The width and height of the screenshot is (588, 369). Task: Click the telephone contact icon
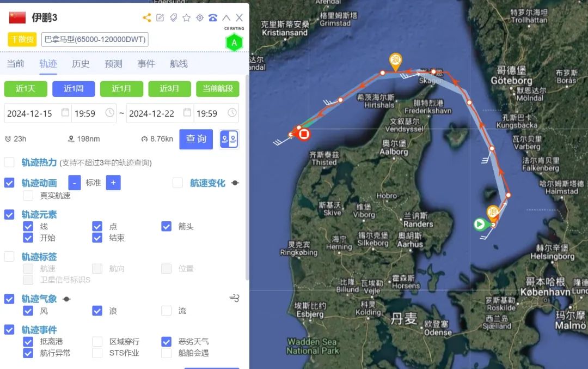(x=213, y=17)
